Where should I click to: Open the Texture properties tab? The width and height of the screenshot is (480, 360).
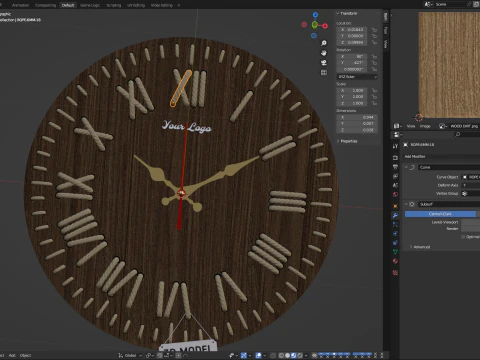(x=395, y=273)
